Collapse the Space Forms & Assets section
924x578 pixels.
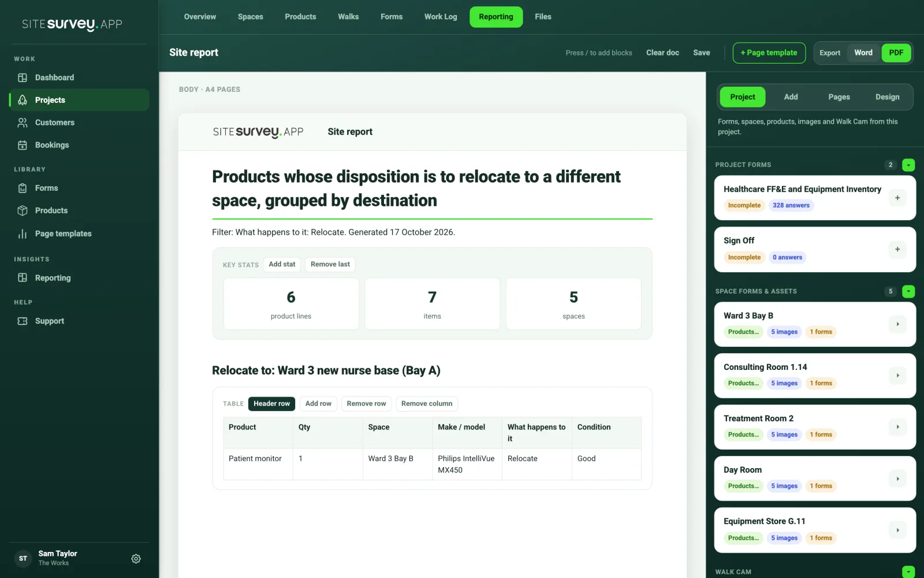(908, 291)
